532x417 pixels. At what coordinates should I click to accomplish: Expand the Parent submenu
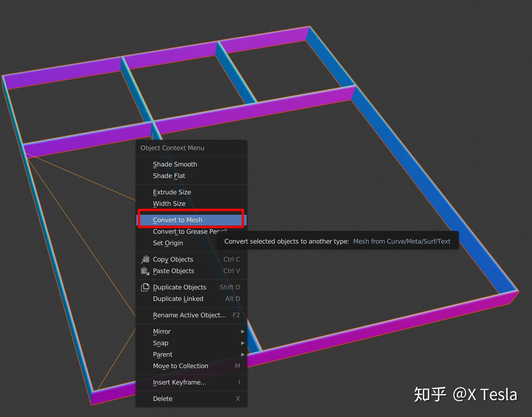pos(242,354)
